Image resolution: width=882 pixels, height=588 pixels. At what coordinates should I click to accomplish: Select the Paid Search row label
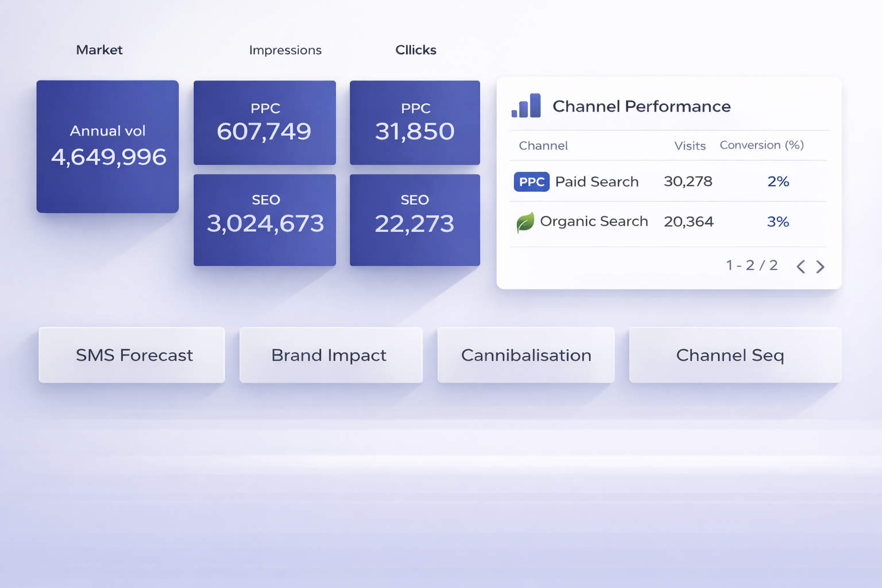pyautogui.click(x=597, y=182)
